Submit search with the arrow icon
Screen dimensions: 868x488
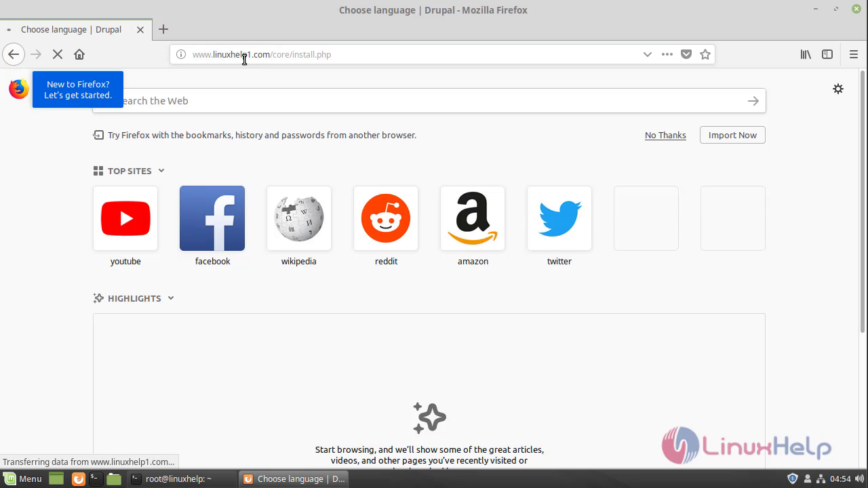coord(753,101)
